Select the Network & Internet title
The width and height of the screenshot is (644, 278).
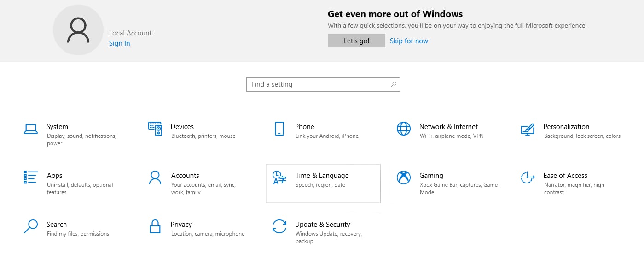(448, 127)
